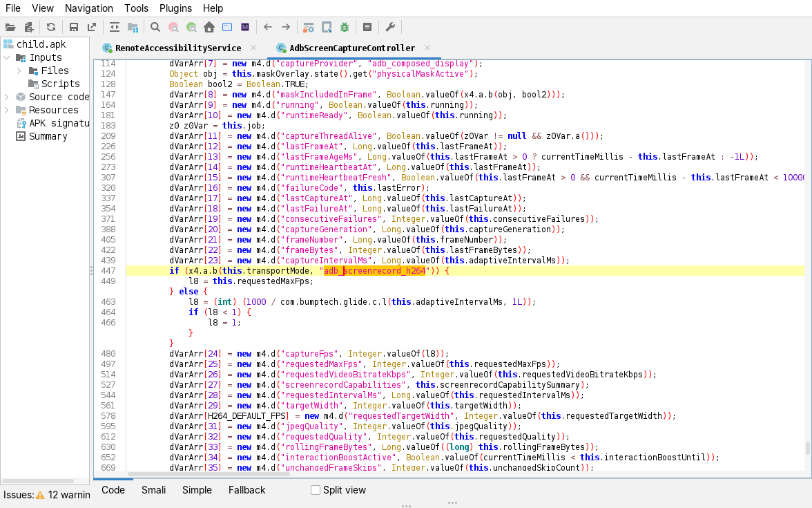812x508 pixels.
Task: Click the warning triangle icon beside Issues
Action: click(40, 495)
